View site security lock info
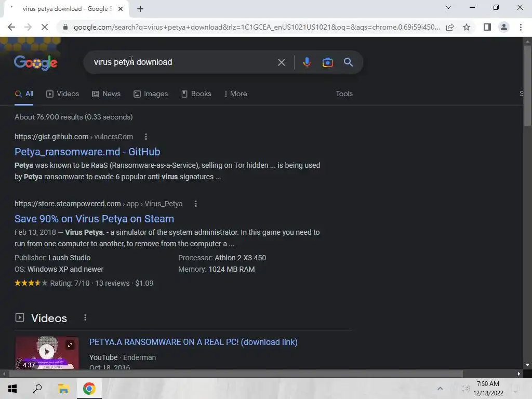The height and width of the screenshot is (399, 532). (65, 27)
